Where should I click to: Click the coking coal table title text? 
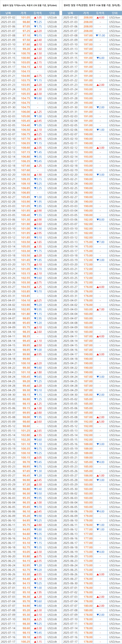click(92, 5)
